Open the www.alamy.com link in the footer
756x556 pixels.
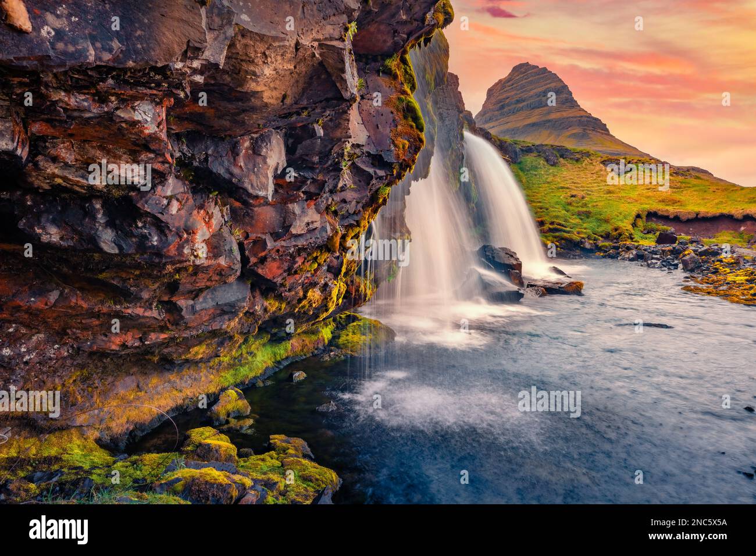click(x=689, y=538)
